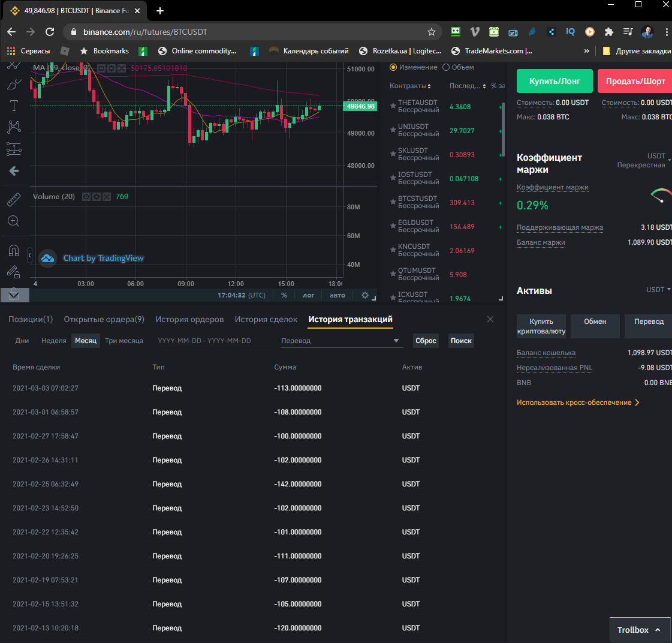Select the ruler Measure tool
Screen dimensions: 672x643
(x=14, y=200)
